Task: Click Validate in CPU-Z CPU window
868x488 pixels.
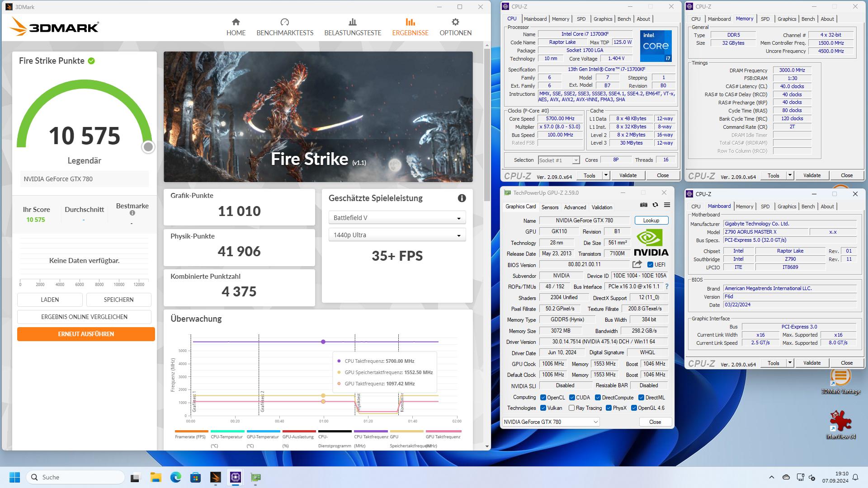Action: click(627, 175)
